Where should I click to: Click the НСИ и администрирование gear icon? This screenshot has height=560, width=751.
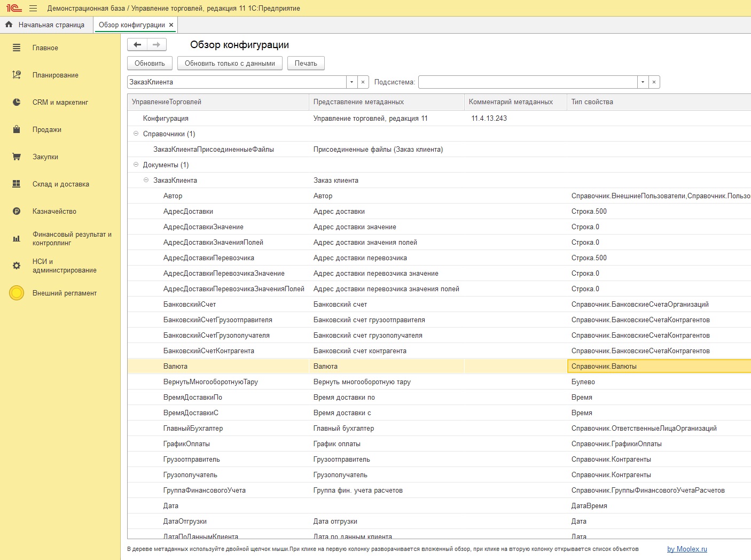tap(17, 266)
